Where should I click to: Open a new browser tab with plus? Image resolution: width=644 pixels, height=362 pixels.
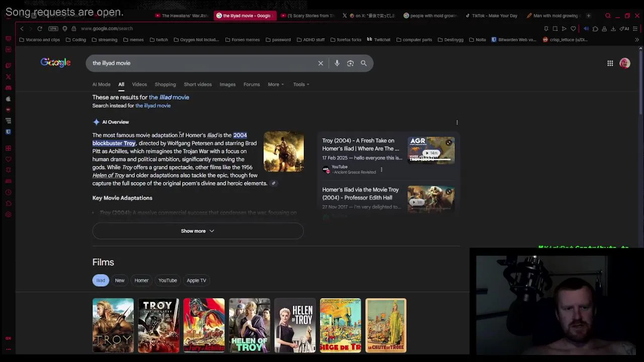588,16
